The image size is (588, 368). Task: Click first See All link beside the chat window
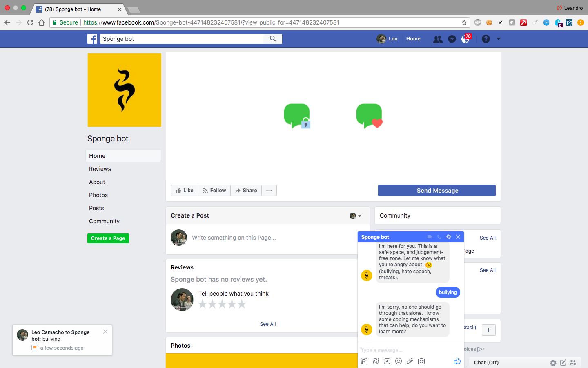[x=488, y=238]
